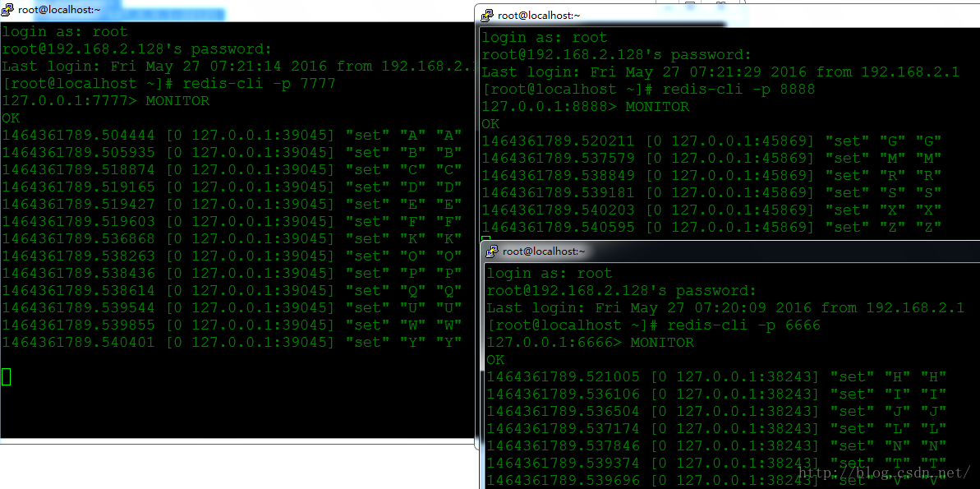Click the log line setting "N" "N"
980x489 pixels.
[717, 445]
